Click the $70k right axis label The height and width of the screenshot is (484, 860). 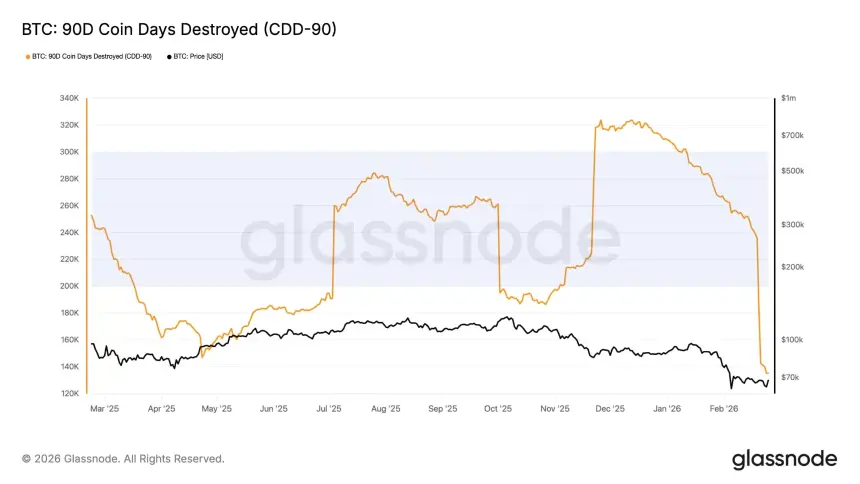click(791, 377)
